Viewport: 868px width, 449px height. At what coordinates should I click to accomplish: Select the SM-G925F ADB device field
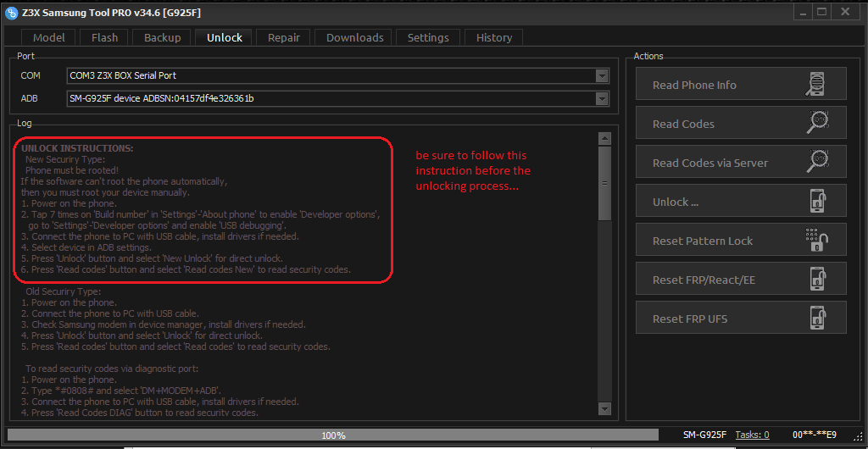pyautogui.click(x=337, y=98)
